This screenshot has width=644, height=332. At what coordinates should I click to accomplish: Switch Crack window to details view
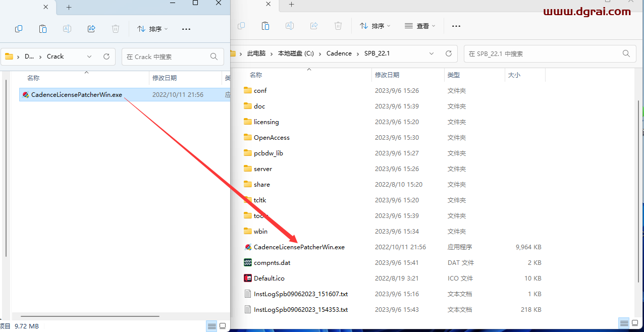[x=211, y=326]
